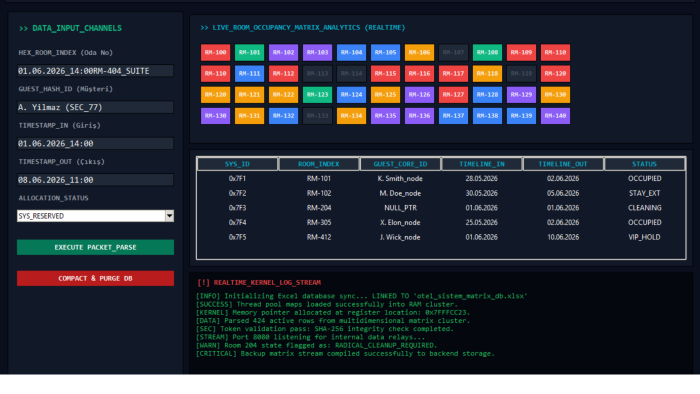Focus the TIMESTAMP_OUT input field

pyautogui.click(x=96, y=180)
